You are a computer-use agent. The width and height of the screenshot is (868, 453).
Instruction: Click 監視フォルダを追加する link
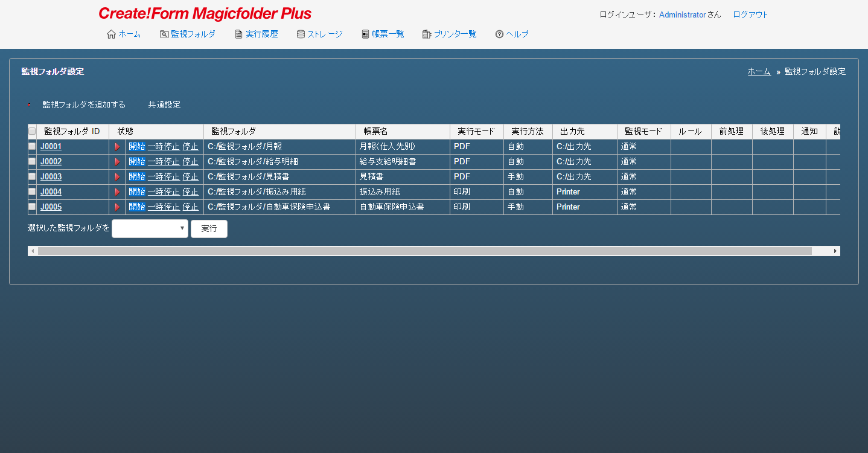[84, 105]
